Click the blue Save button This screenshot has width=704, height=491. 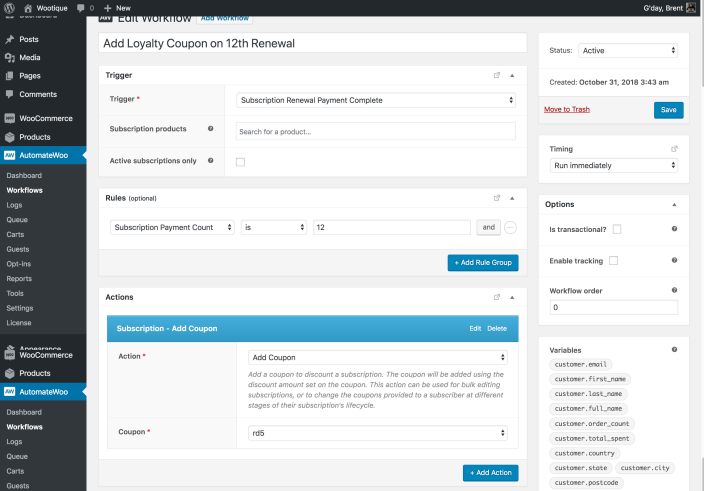pos(668,110)
